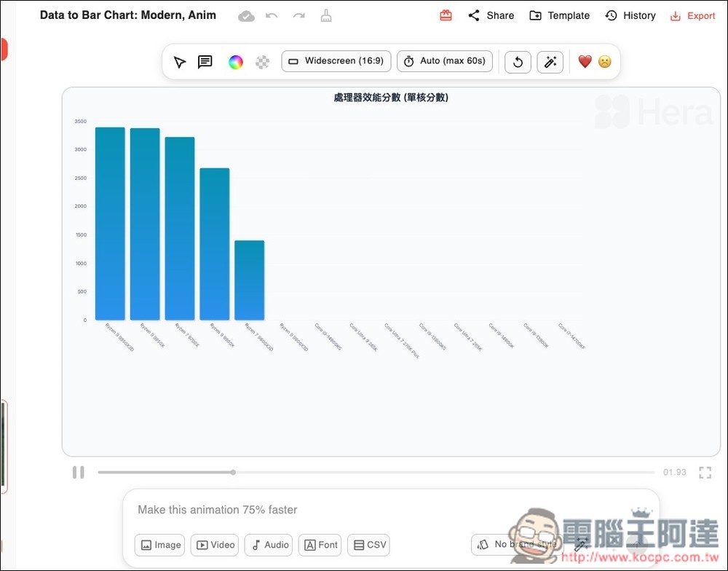Click the sad face feedback icon

coord(605,62)
